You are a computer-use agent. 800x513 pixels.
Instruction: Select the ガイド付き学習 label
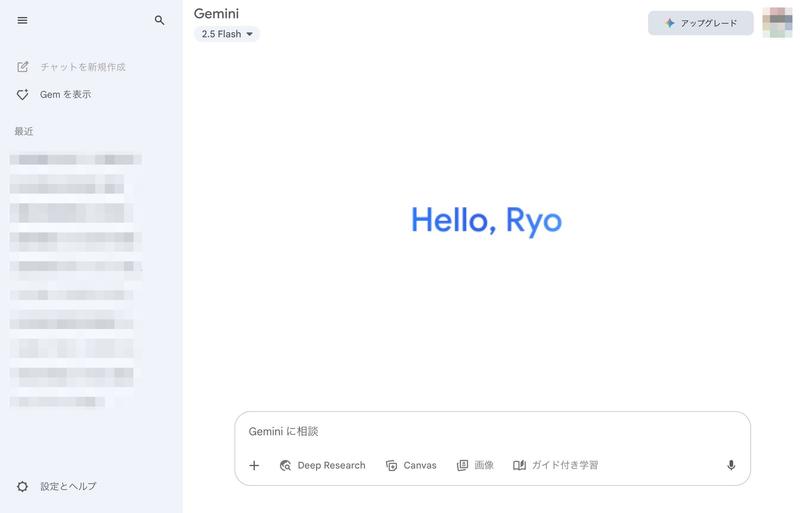(565, 466)
